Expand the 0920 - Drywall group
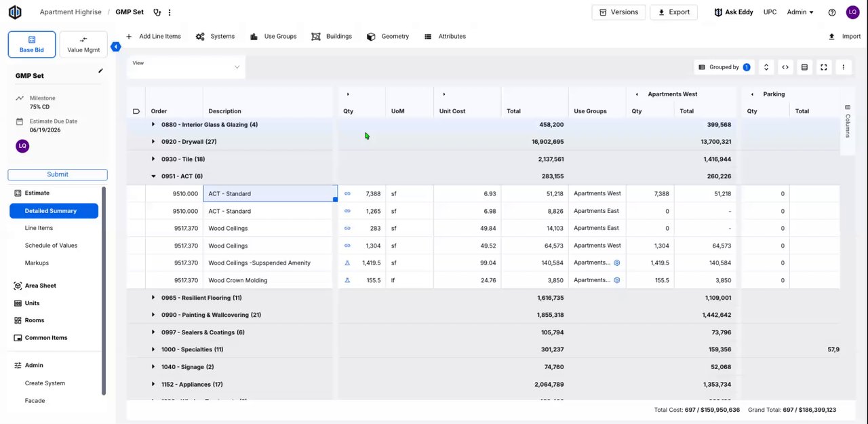 [153, 142]
